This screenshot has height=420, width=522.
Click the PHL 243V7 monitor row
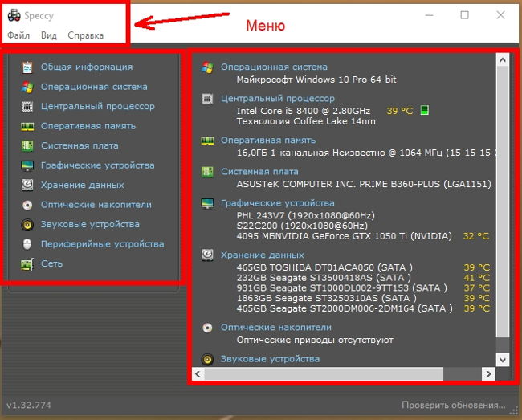coord(306,216)
